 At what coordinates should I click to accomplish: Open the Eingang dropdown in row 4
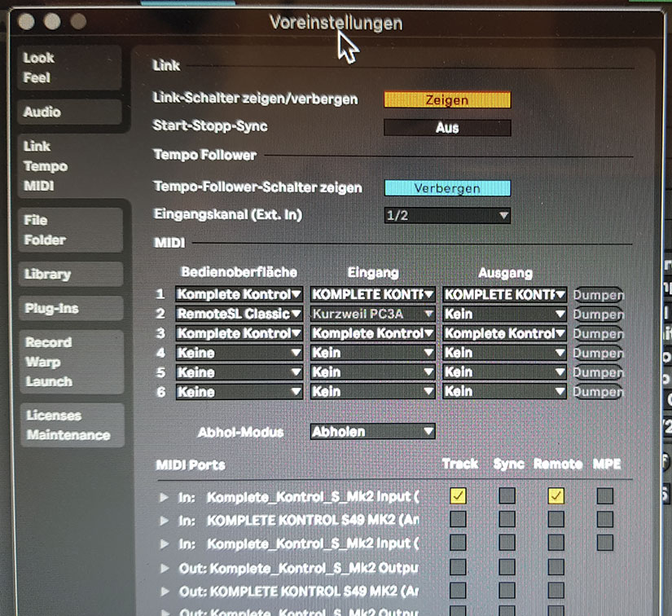click(x=372, y=353)
